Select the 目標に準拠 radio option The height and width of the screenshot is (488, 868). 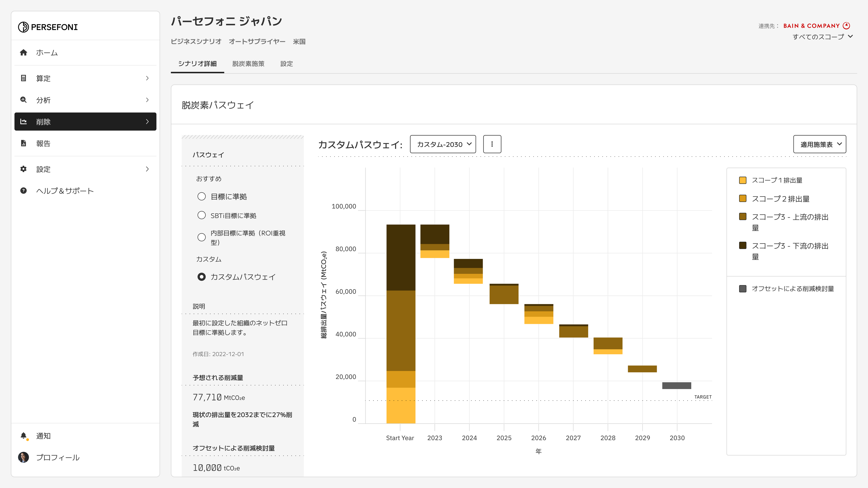coord(201,196)
